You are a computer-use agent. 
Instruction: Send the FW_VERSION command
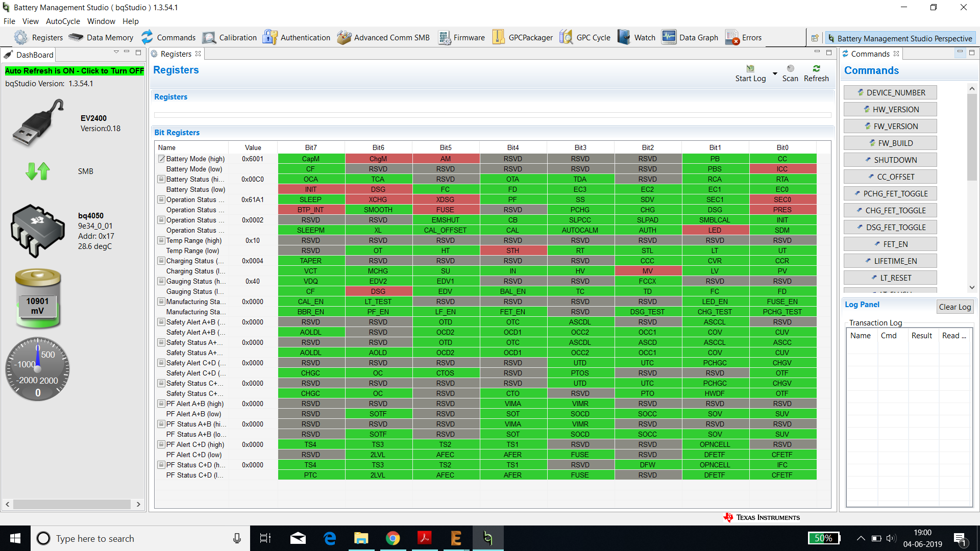coord(890,126)
